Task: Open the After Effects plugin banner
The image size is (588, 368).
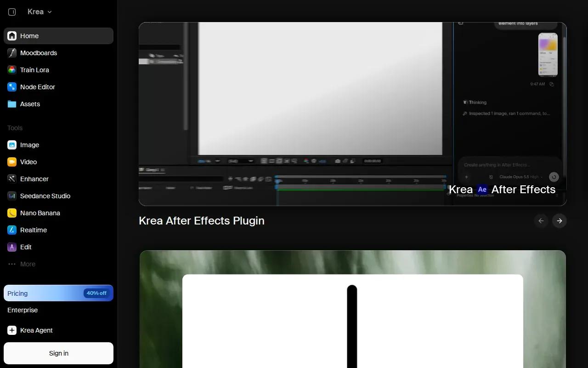Action: click(353, 114)
